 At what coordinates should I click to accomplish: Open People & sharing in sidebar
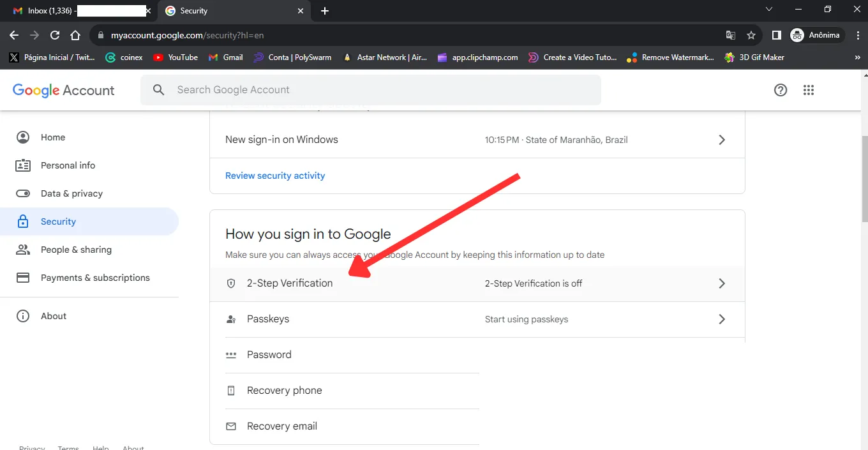click(89, 250)
